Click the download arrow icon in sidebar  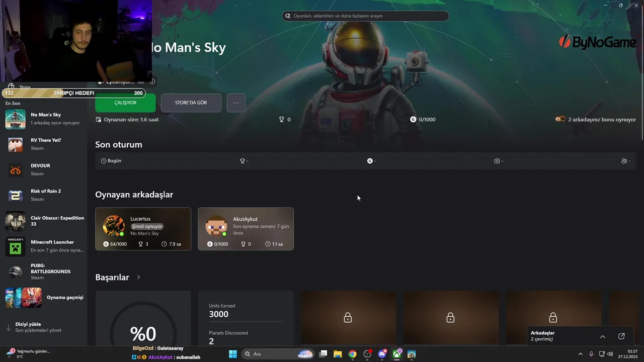point(8,327)
